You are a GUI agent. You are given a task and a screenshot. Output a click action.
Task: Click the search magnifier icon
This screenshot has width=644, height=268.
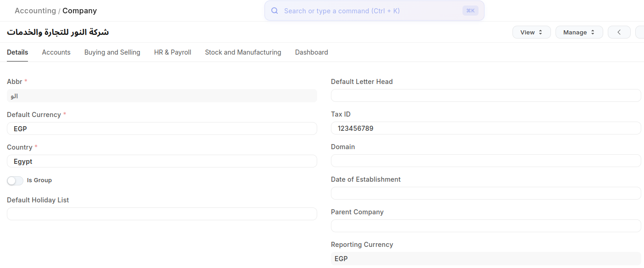coord(275,11)
